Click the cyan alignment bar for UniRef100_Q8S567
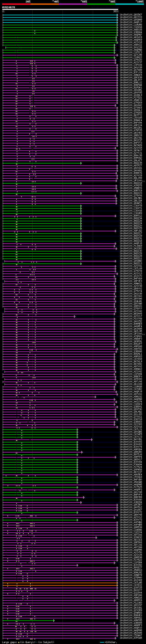Image resolution: width=146 pixels, height=644 pixels. tap(60, 15)
